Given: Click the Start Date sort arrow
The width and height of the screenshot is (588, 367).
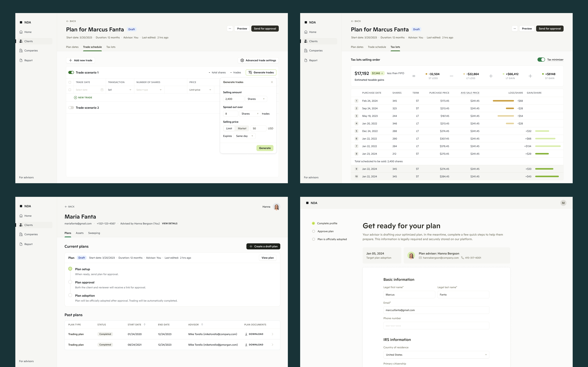Looking at the screenshot, I should [x=145, y=325].
